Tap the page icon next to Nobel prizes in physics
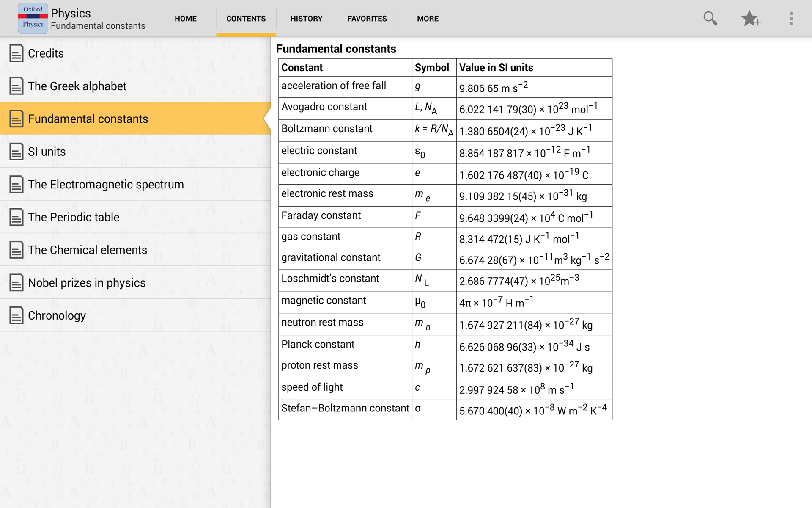The width and height of the screenshot is (812, 508). point(16,283)
